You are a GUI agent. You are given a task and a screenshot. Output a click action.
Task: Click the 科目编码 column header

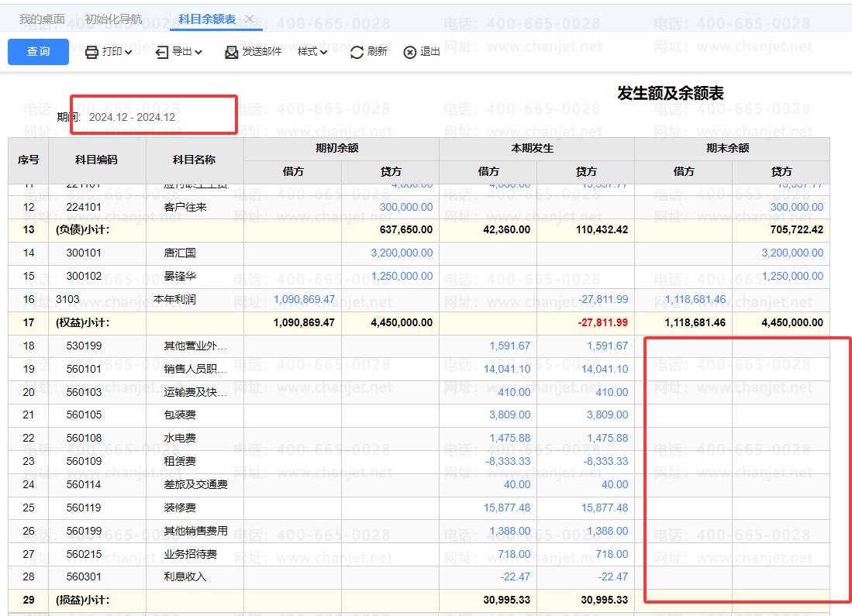(x=96, y=160)
